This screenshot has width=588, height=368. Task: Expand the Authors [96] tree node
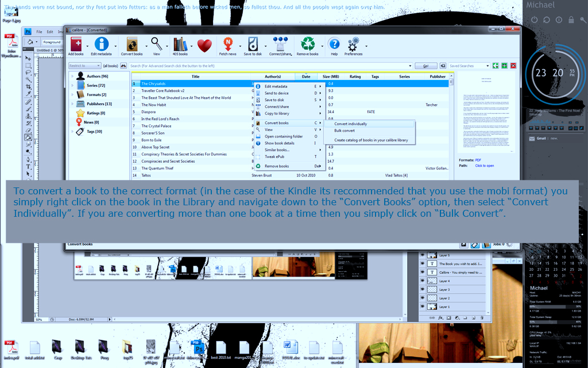pyautogui.click(x=72, y=76)
